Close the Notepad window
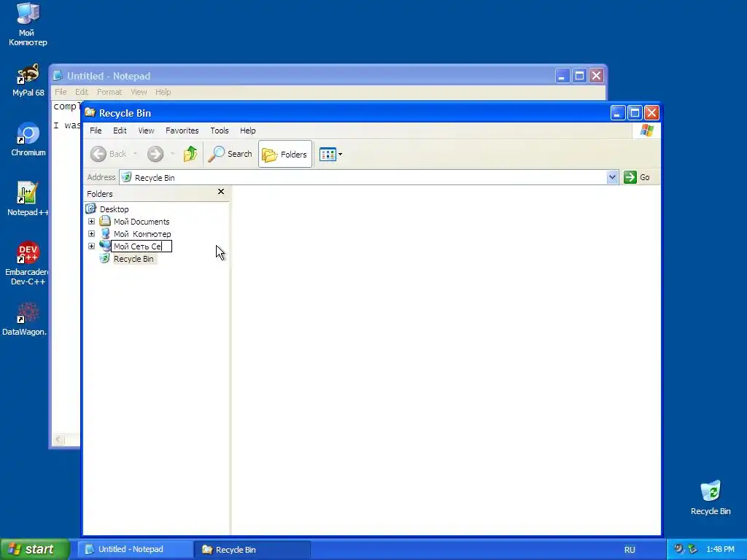The image size is (747, 560). click(x=597, y=76)
